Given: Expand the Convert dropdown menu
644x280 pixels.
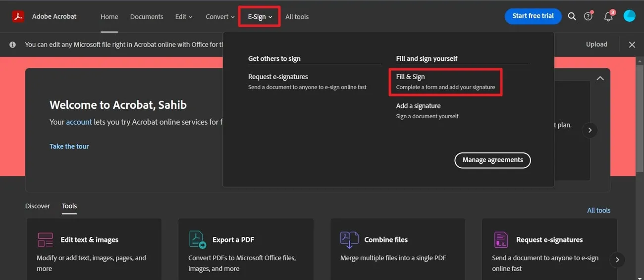Looking at the screenshot, I should pos(220,17).
